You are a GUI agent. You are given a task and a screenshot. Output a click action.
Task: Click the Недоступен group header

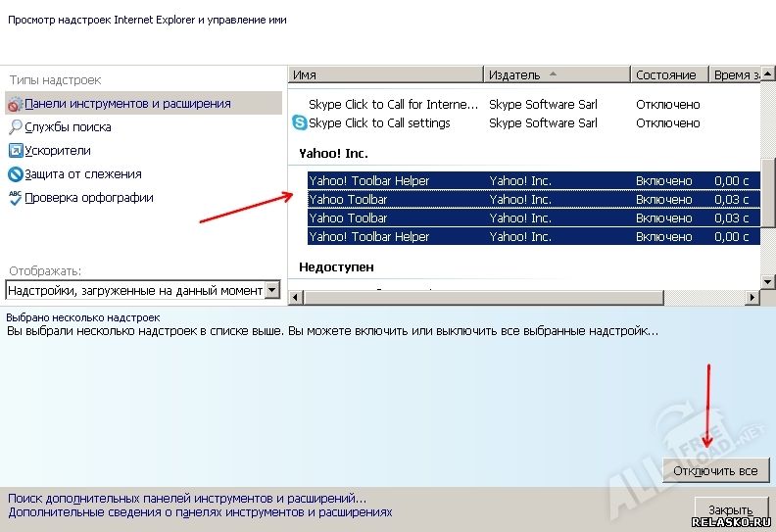click(x=336, y=267)
